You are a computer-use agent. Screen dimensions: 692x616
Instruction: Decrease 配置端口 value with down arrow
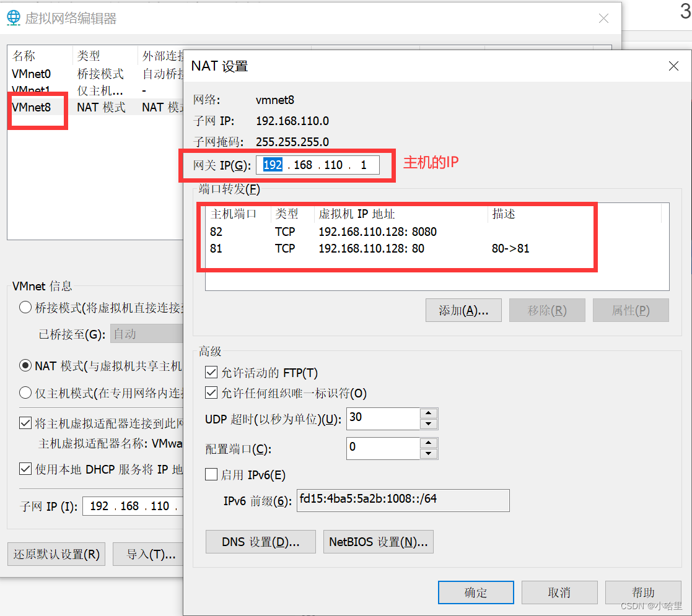[429, 454]
